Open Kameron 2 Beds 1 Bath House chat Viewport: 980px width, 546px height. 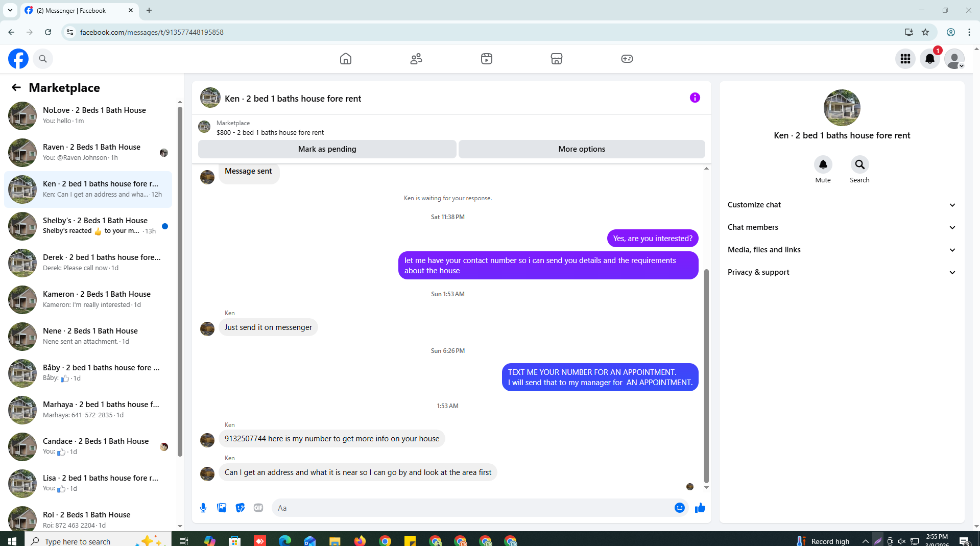[x=88, y=299]
